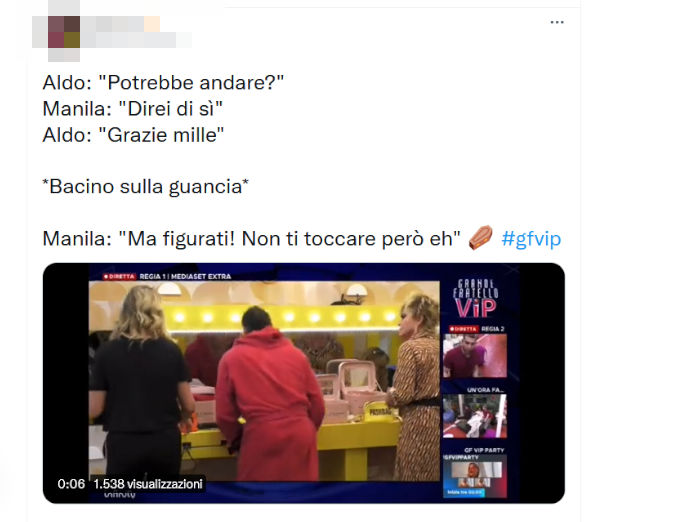This screenshot has height=522, width=675.
Task: Click the Potrebbe andare tweet line
Action: coord(163,83)
